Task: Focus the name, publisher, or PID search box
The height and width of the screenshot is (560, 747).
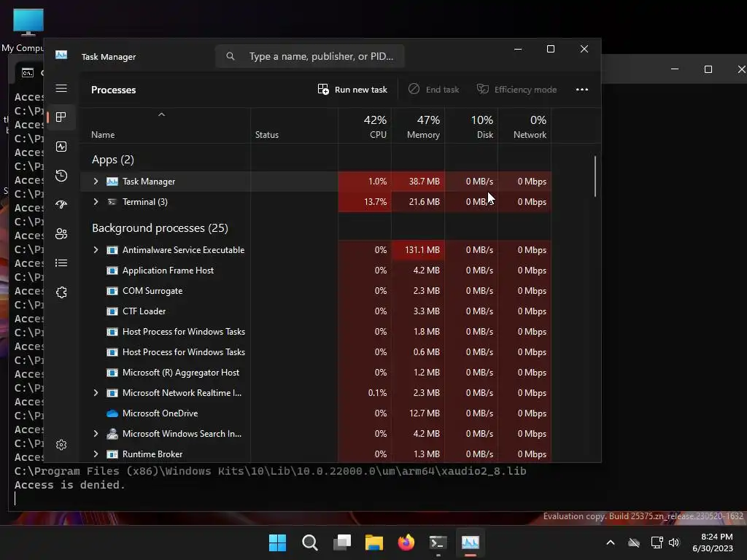Action: pos(309,56)
